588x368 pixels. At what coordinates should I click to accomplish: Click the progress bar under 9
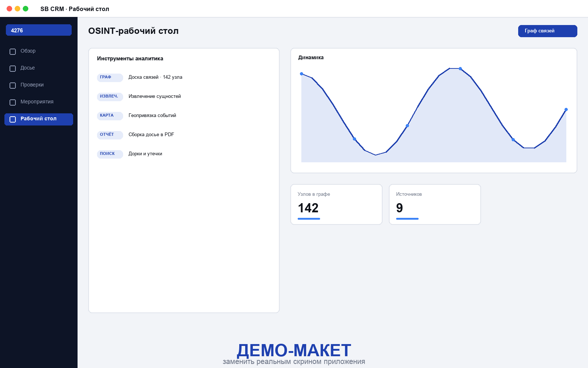[x=407, y=219]
